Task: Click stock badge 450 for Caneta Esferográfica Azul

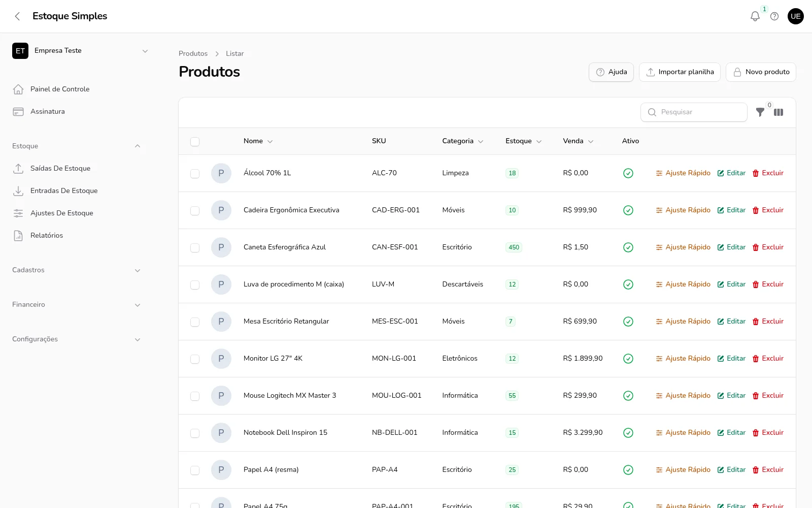Action: coord(514,247)
